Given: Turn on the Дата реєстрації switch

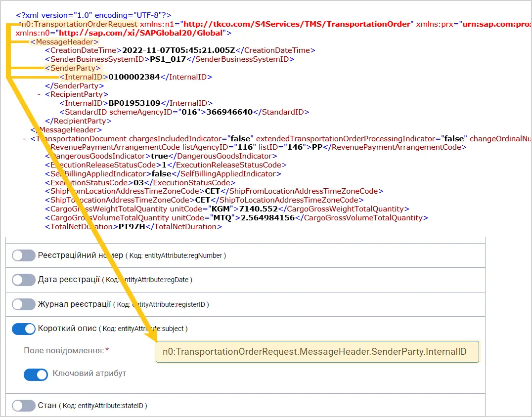Looking at the screenshot, I should pyautogui.click(x=23, y=280).
